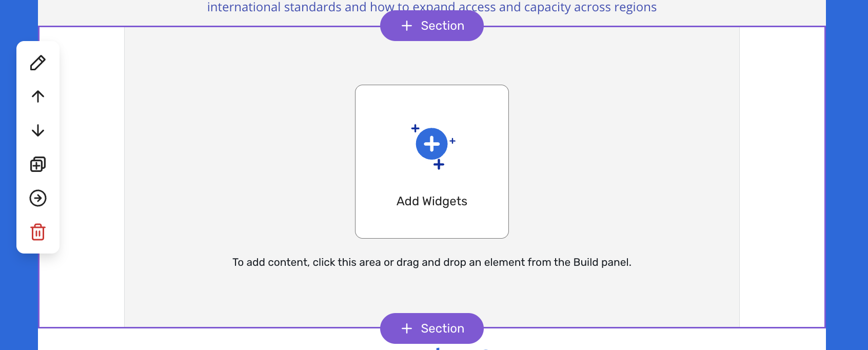Click the blue page background on the right
This screenshot has width=868, height=350.
coord(846,174)
